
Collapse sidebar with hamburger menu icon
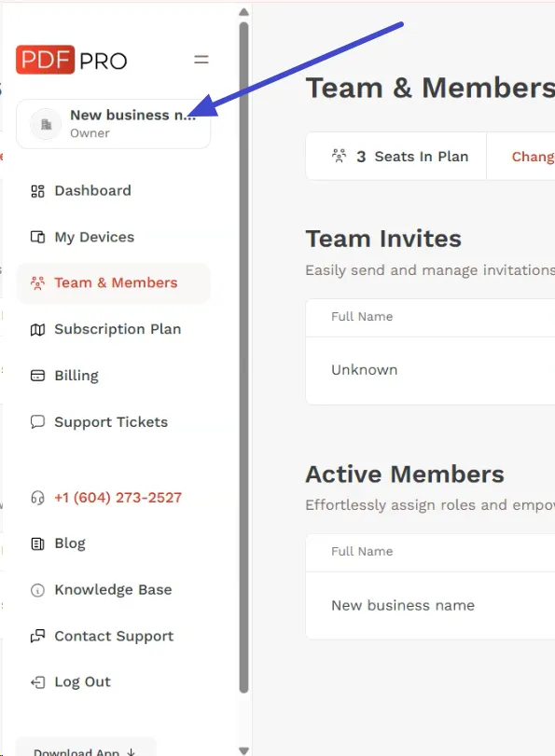tap(201, 60)
